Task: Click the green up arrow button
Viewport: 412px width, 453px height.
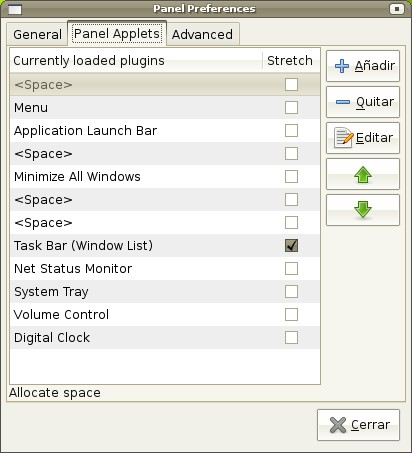Action: pos(363,174)
